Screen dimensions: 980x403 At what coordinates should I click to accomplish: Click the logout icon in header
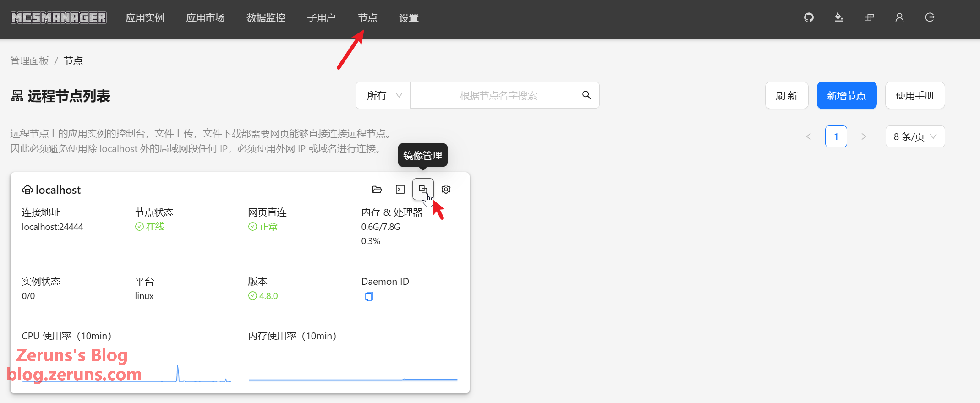(x=930, y=17)
